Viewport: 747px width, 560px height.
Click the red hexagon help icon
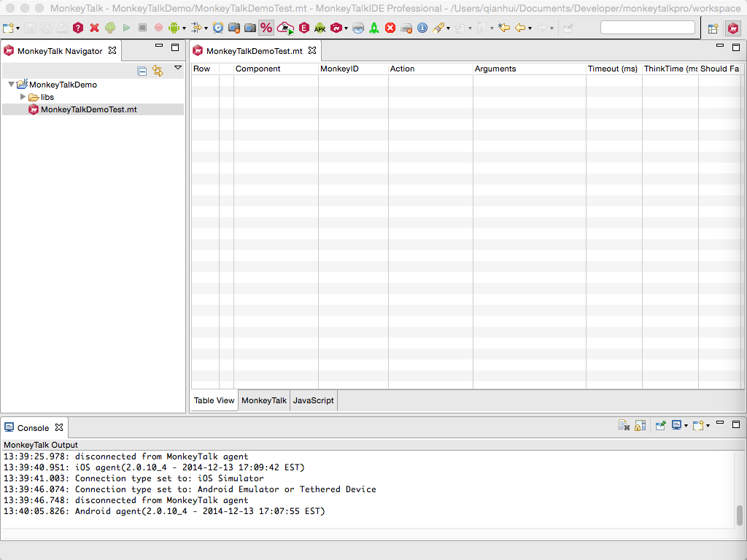pos(78,28)
